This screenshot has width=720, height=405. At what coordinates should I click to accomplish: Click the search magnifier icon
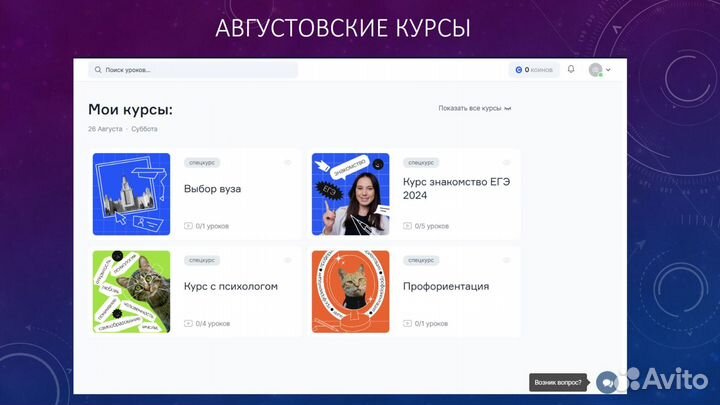[98, 70]
